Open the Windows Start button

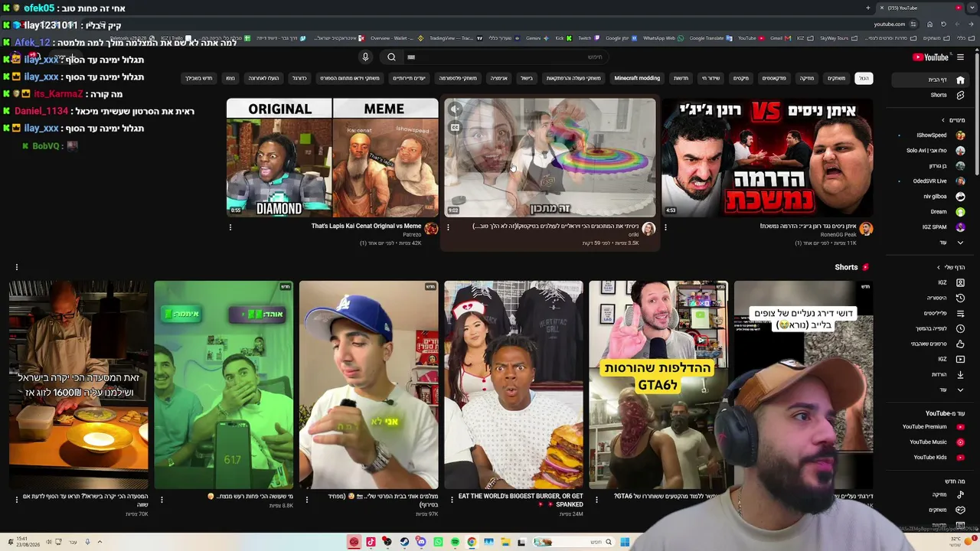pos(625,542)
